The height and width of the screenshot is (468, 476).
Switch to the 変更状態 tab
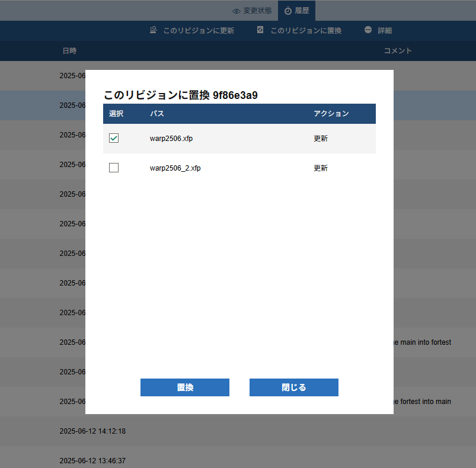[252, 11]
